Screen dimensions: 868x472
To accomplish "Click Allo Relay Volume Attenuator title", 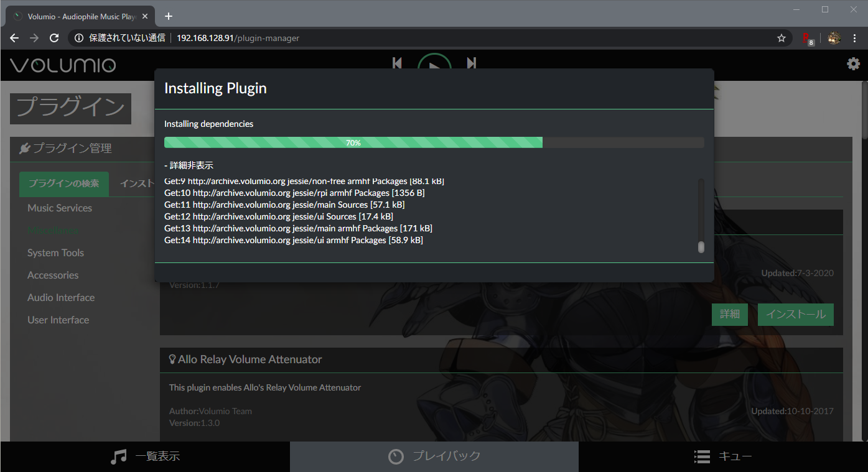I will 250,359.
